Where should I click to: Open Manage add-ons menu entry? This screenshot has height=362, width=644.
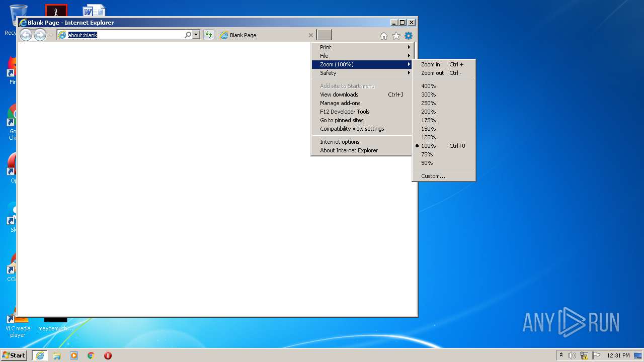point(362,103)
